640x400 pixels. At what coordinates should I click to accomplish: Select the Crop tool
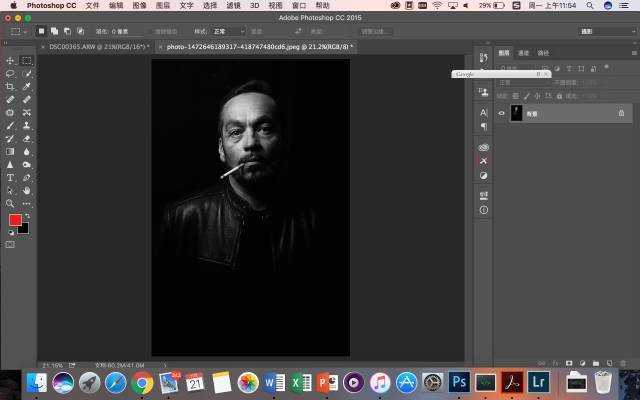click(x=10, y=87)
